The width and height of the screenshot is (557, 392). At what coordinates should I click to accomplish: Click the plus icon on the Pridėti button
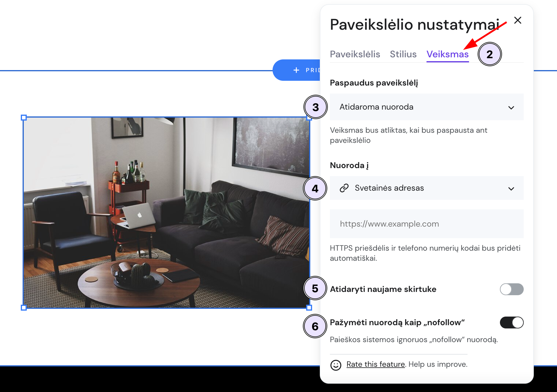pos(296,70)
